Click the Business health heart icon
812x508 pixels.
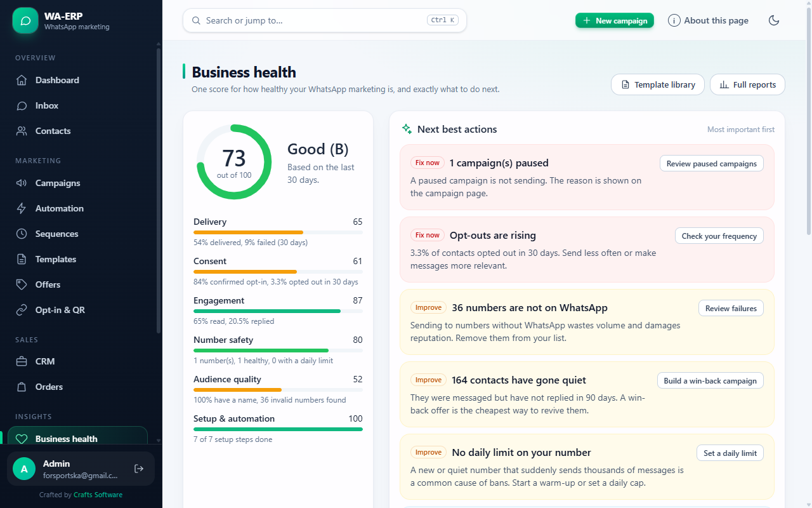click(x=22, y=439)
